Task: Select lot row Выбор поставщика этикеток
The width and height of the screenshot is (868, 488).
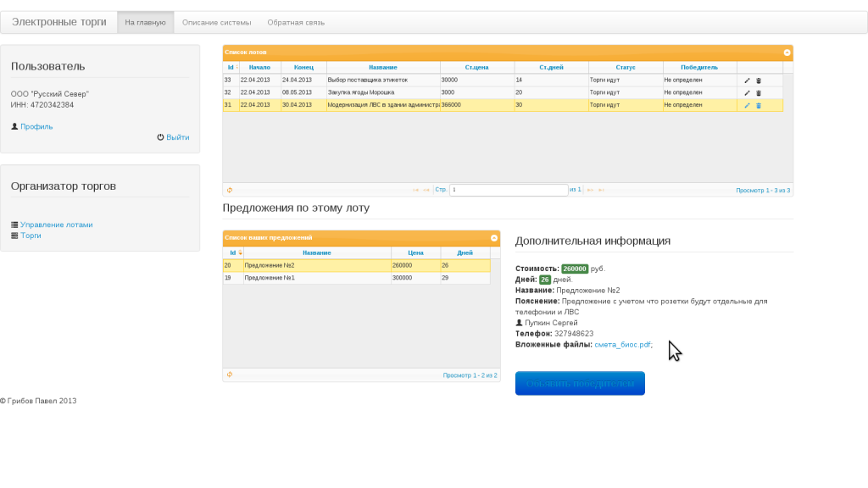Action: pyautogui.click(x=503, y=80)
